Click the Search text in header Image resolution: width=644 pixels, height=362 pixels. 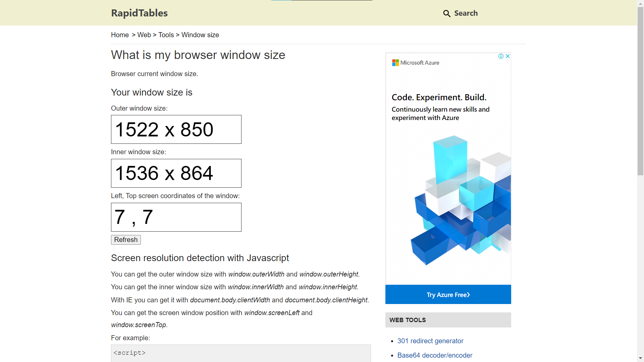click(x=466, y=13)
